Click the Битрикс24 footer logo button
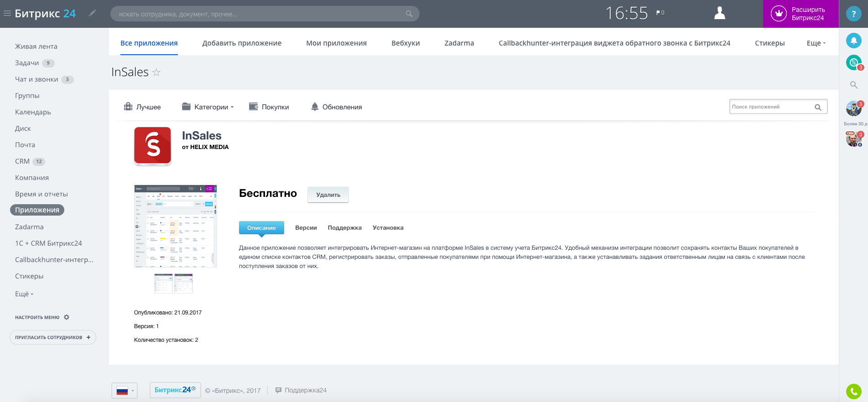This screenshot has height=402, width=868. click(x=175, y=390)
